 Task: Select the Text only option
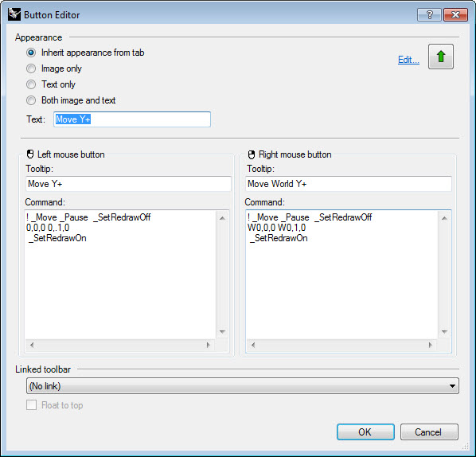click(31, 84)
